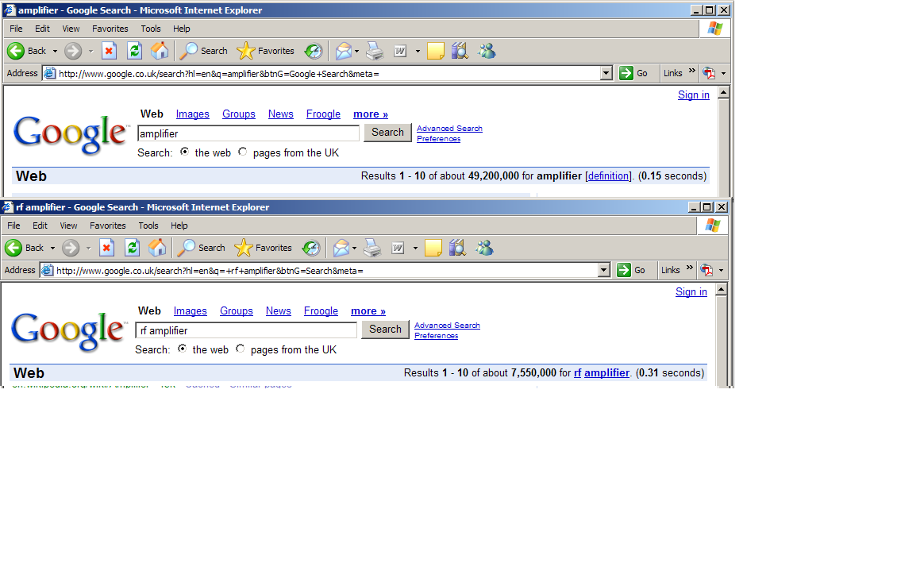Image resolution: width=924 pixels, height=563 pixels.
Task: Stop page loading in amplifier window
Action: coord(109,52)
